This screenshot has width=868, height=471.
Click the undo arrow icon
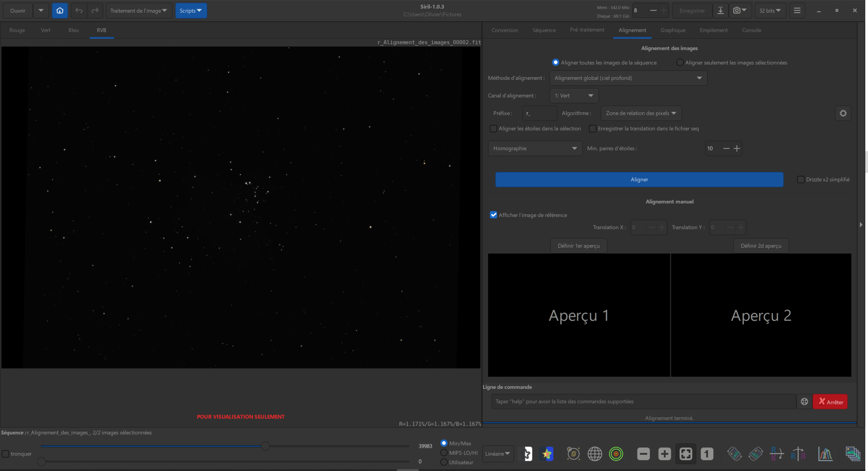[79, 10]
